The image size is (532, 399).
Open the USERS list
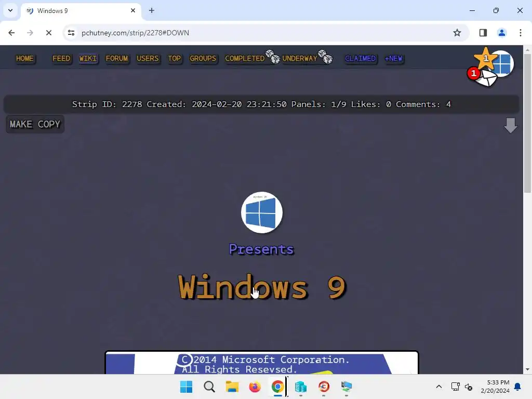pyautogui.click(x=148, y=58)
